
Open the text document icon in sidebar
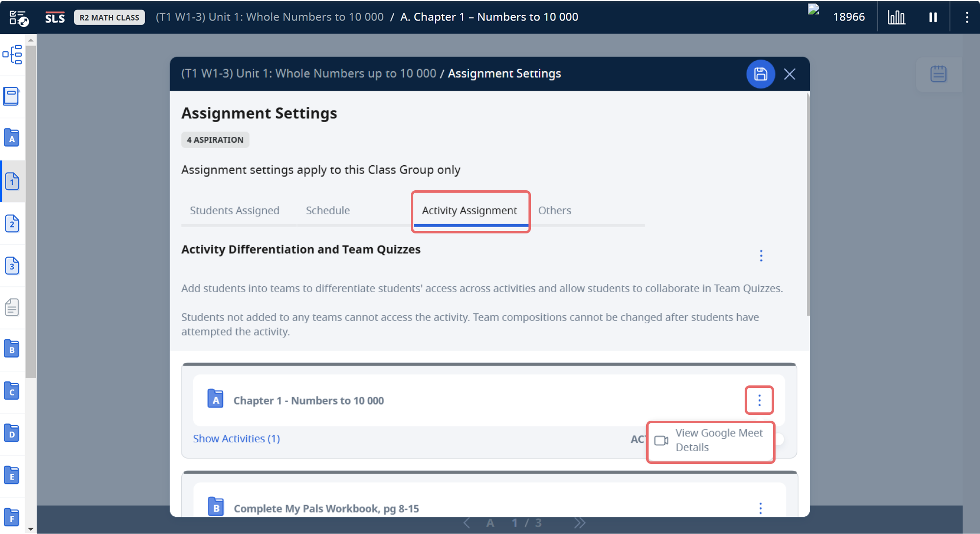12,307
